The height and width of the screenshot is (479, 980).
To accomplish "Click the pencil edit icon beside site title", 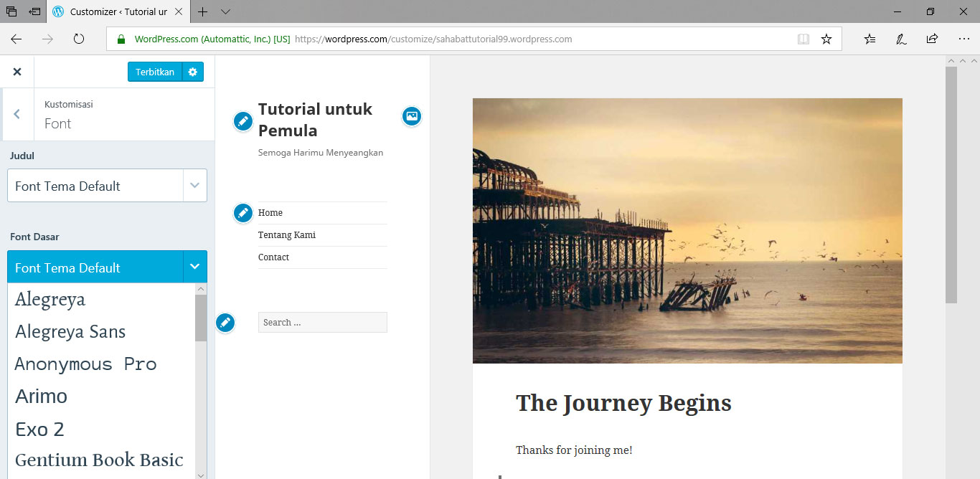I will [x=243, y=121].
